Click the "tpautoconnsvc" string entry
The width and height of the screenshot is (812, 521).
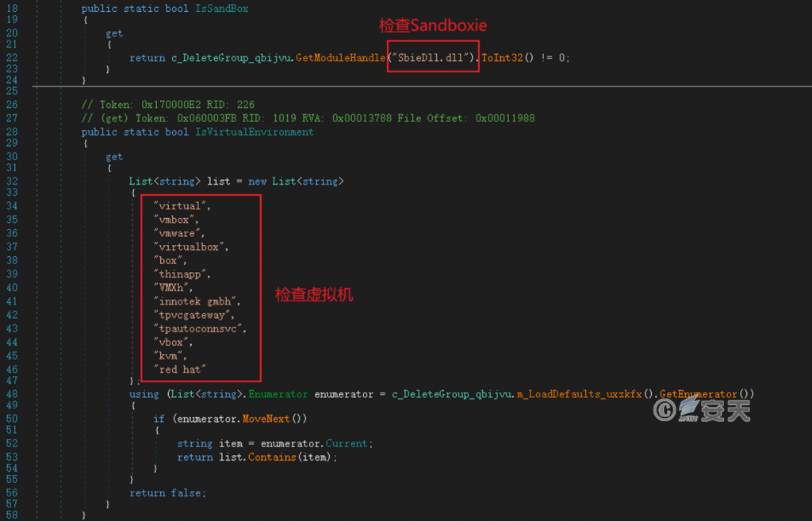[x=200, y=328]
